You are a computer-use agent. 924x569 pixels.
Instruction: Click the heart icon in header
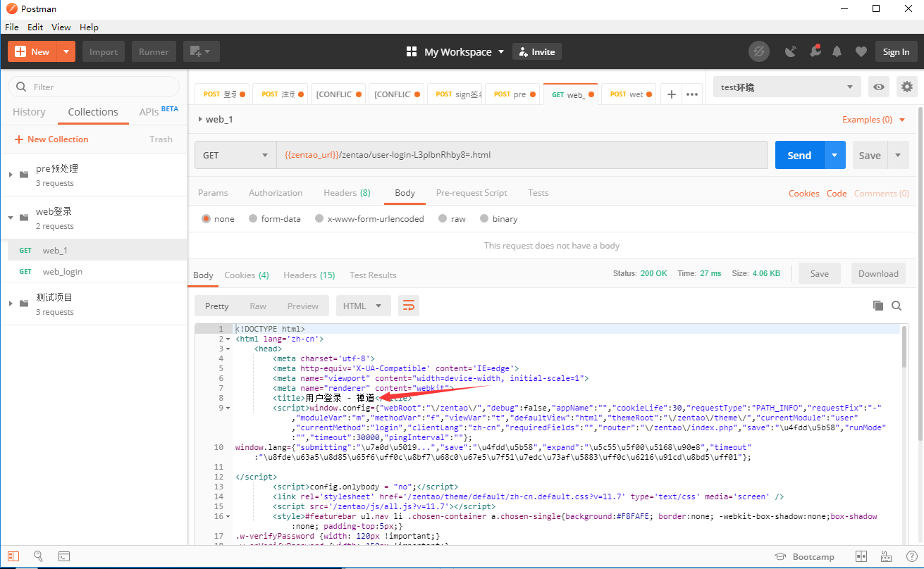click(861, 51)
